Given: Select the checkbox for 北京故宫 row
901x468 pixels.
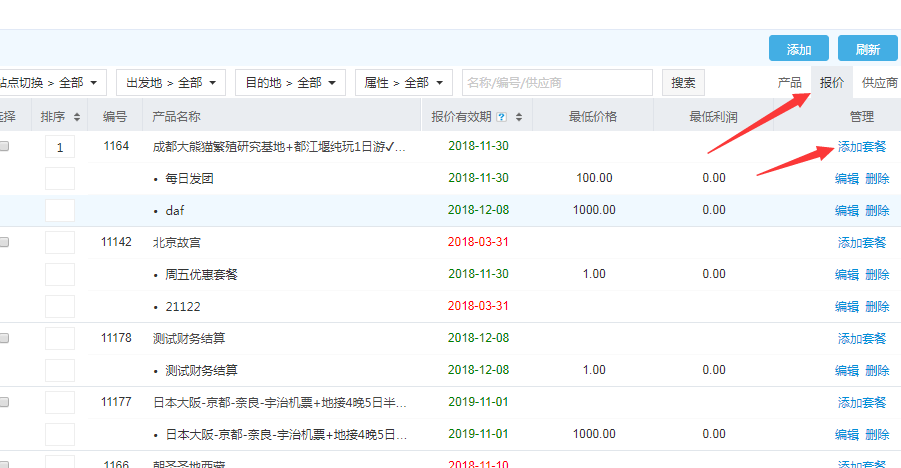Looking at the screenshot, I should pyautogui.click(x=4, y=242).
